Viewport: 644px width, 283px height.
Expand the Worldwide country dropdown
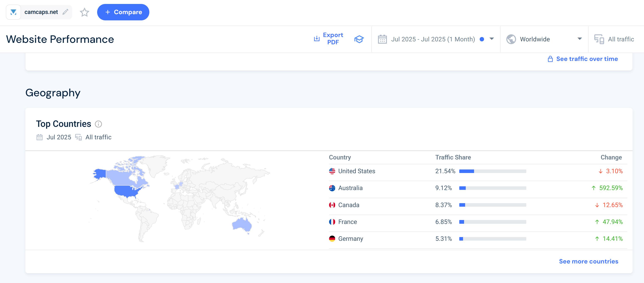(x=580, y=39)
